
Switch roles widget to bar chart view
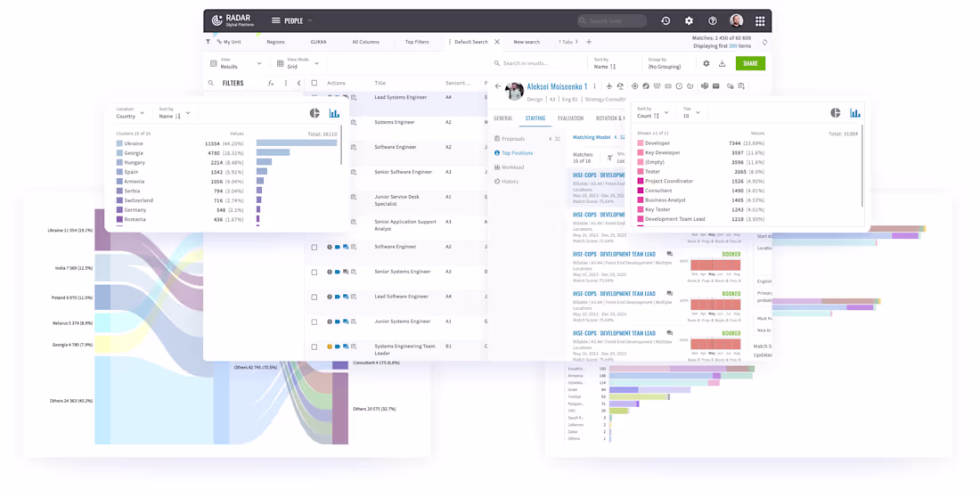[855, 112]
